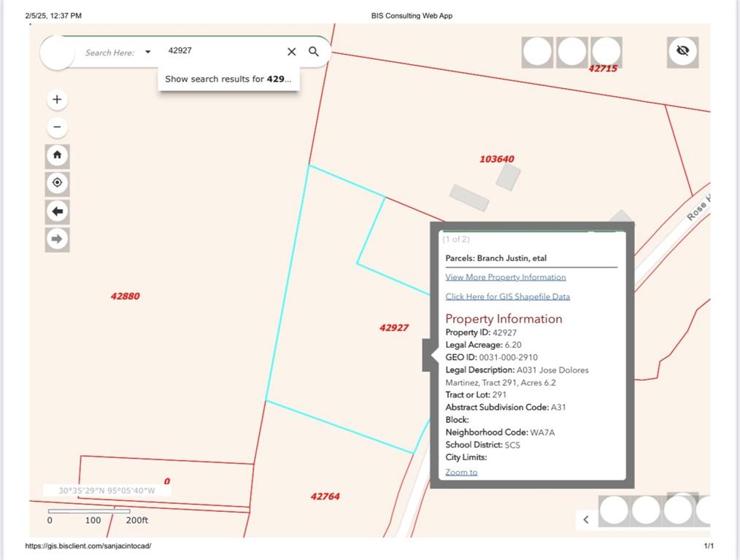Select "Show search results for 429..." suggestion

tap(228, 79)
